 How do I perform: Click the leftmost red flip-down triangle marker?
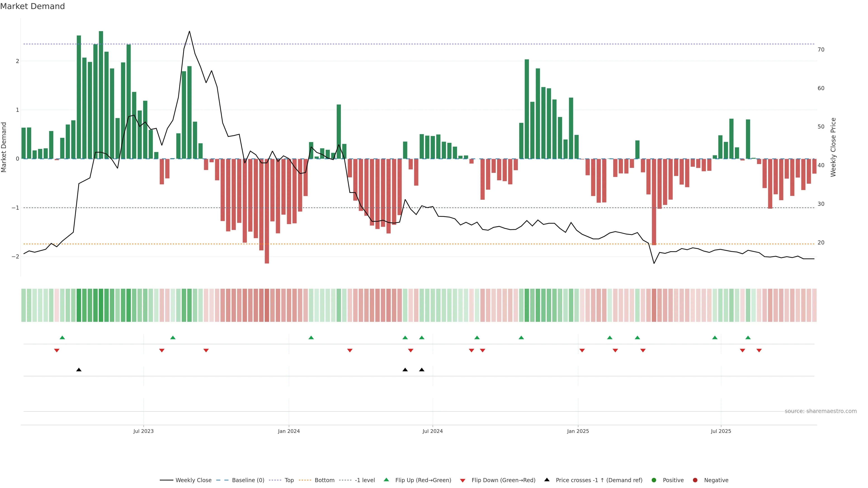tap(57, 351)
